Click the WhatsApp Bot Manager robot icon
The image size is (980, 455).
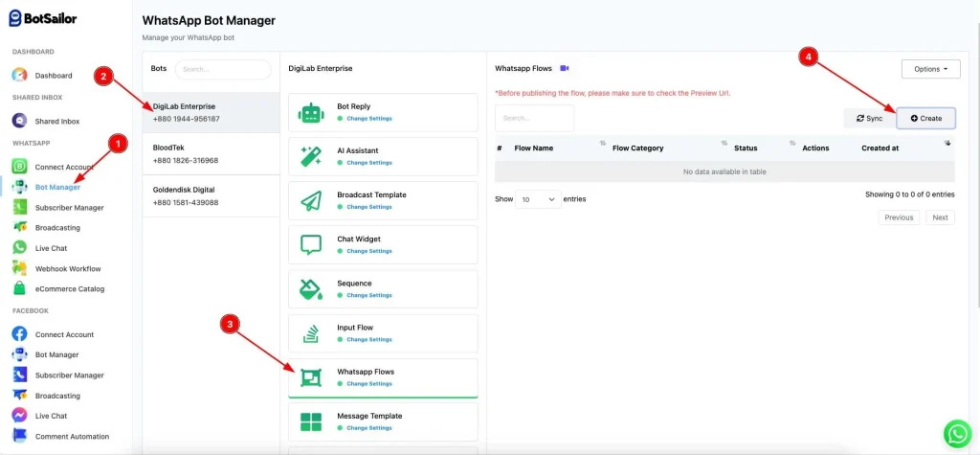pyautogui.click(x=19, y=187)
